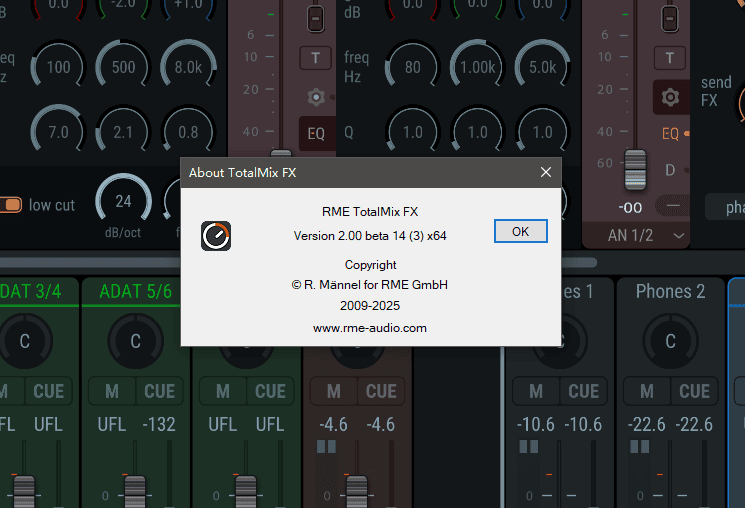This screenshot has width=745, height=508.
Task: Click the pan knob on ADAT 5/6
Action: click(136, 341)
